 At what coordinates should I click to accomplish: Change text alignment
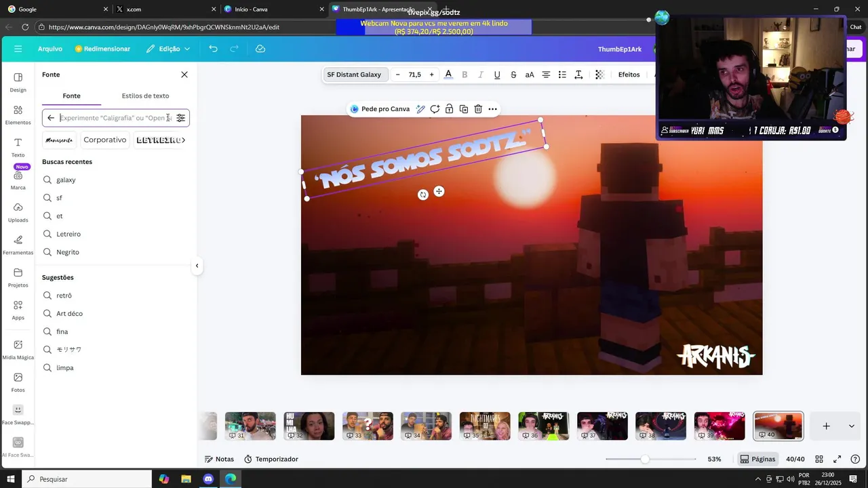pos(546,75)
